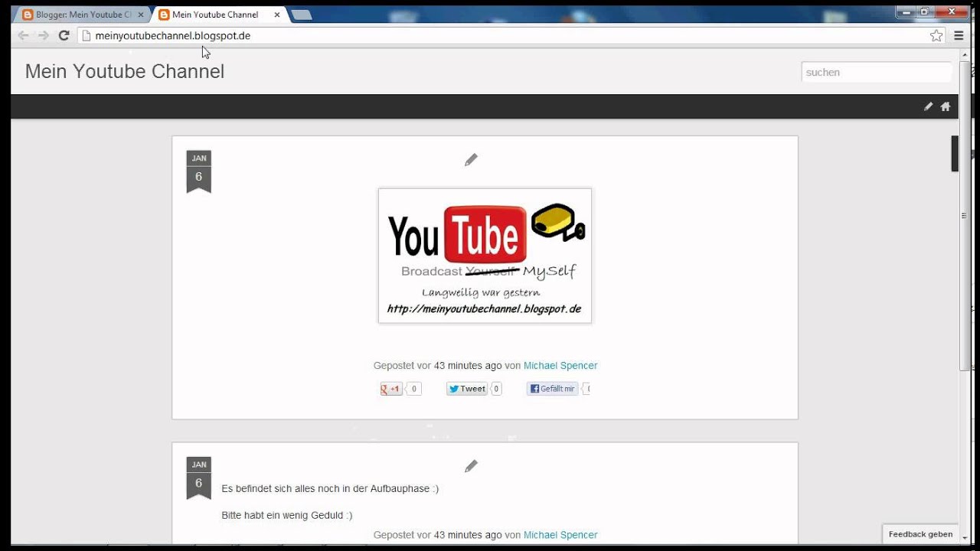Click the Facebook Gefällt mir button
Screen dimensions: 980x551
click(x=552, y=389)
